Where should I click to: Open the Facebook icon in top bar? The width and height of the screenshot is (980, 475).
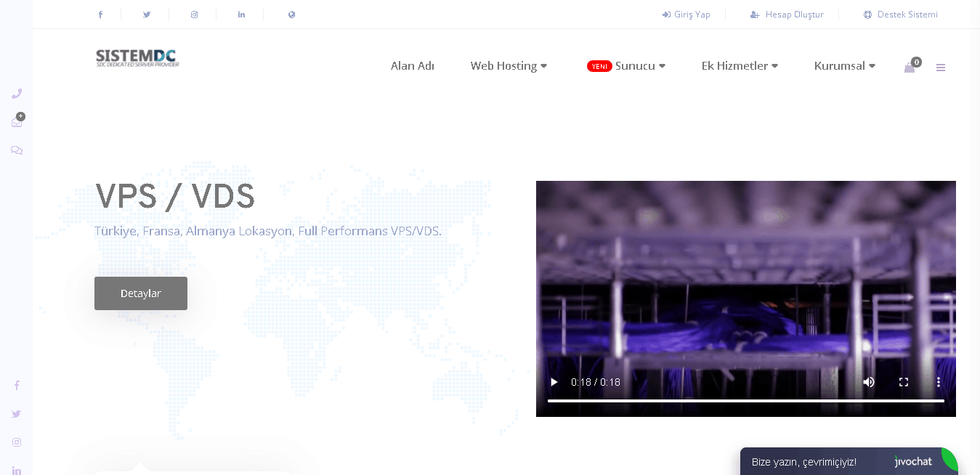point(100,15)
